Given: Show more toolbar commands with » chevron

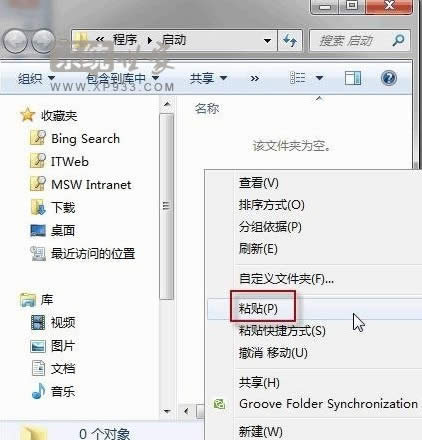Looking at the screenshot, I should tap(255, 79).
